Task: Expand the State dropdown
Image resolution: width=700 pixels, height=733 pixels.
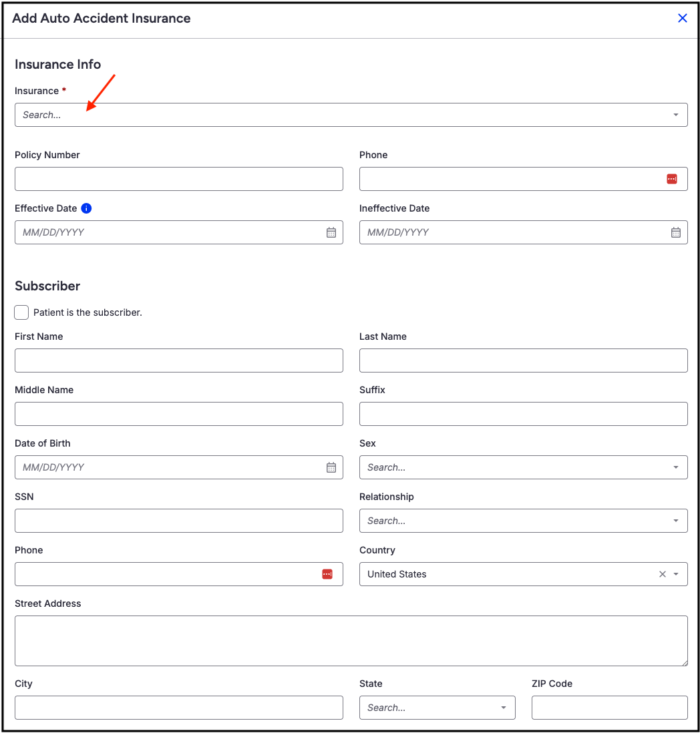Action: click(504, 708)
